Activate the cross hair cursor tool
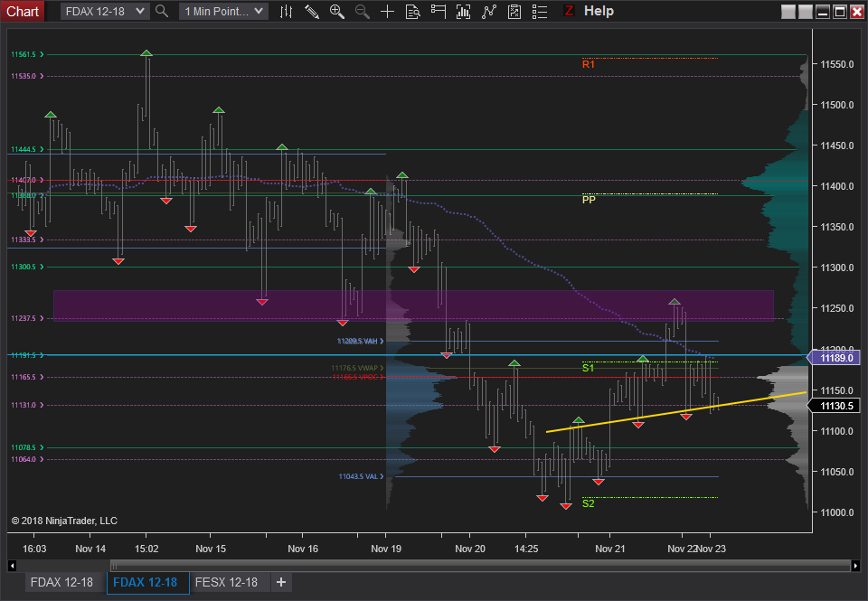Viewport: 868px width, 601px height. (388, 11)
